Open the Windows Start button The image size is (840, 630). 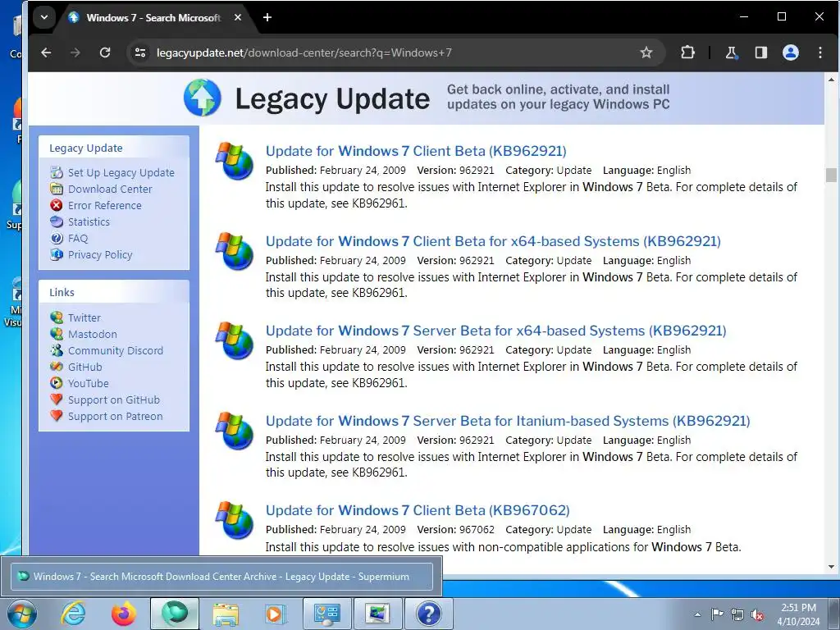pos(22,614)
